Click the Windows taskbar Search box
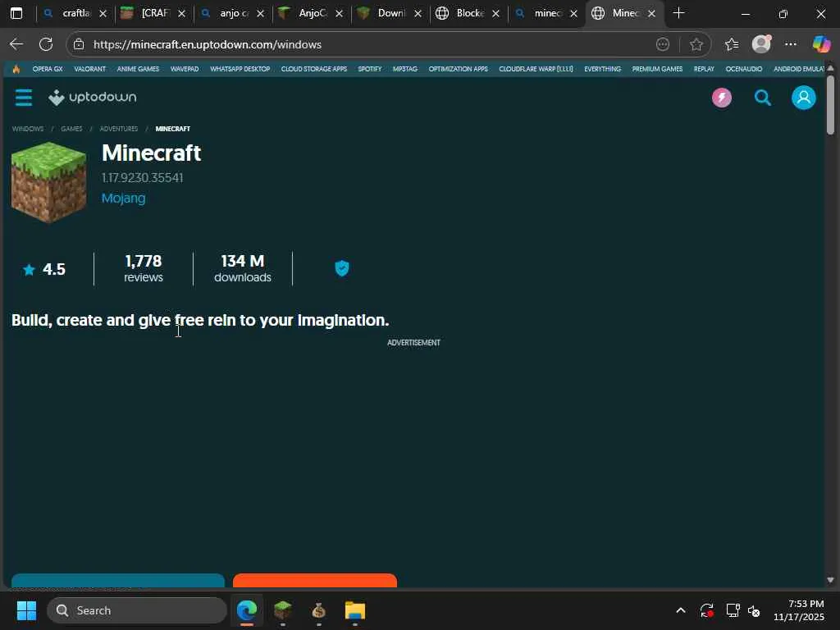 [137, 610]
